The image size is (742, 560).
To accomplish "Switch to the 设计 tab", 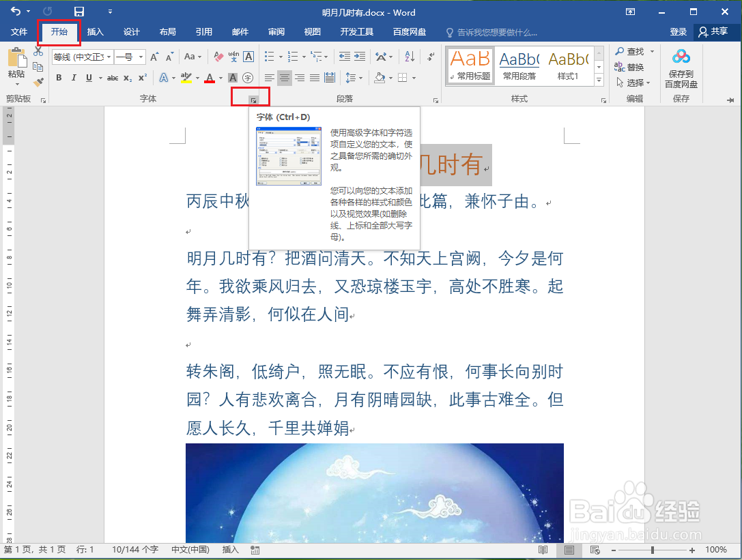I will coord(132,31).
